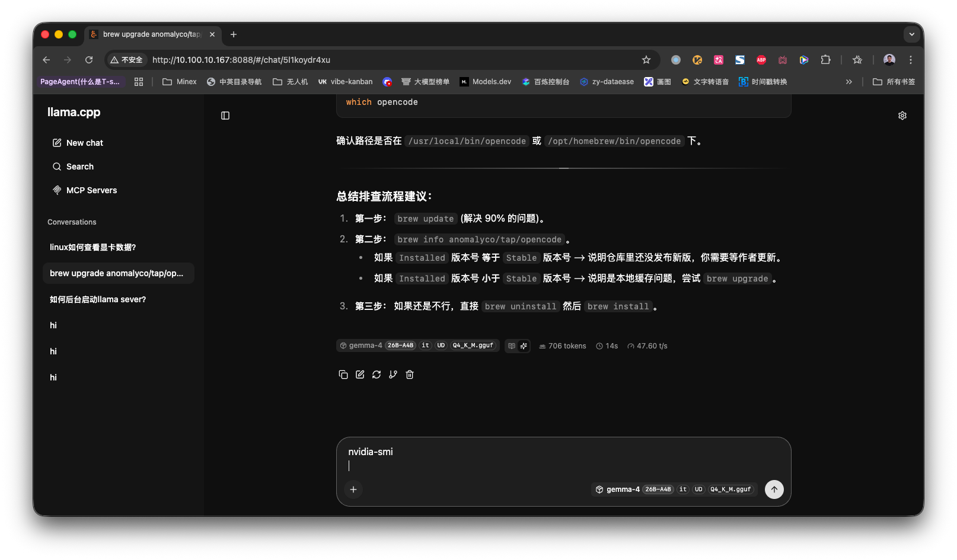Collapse the sidebar panel
Viewport: 957px width, 560px height.
225,116
